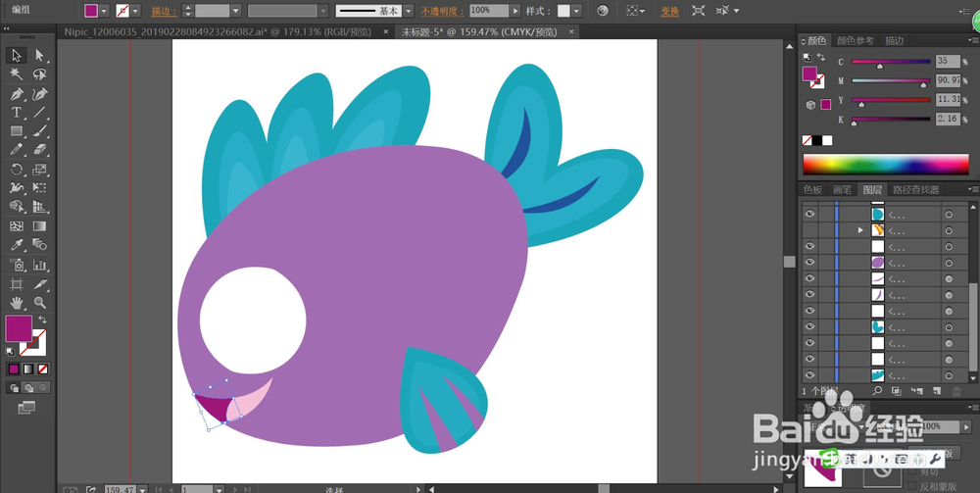Select the Scale tool
The height and width of the screenshot is (493, 980).
[40, 170]
